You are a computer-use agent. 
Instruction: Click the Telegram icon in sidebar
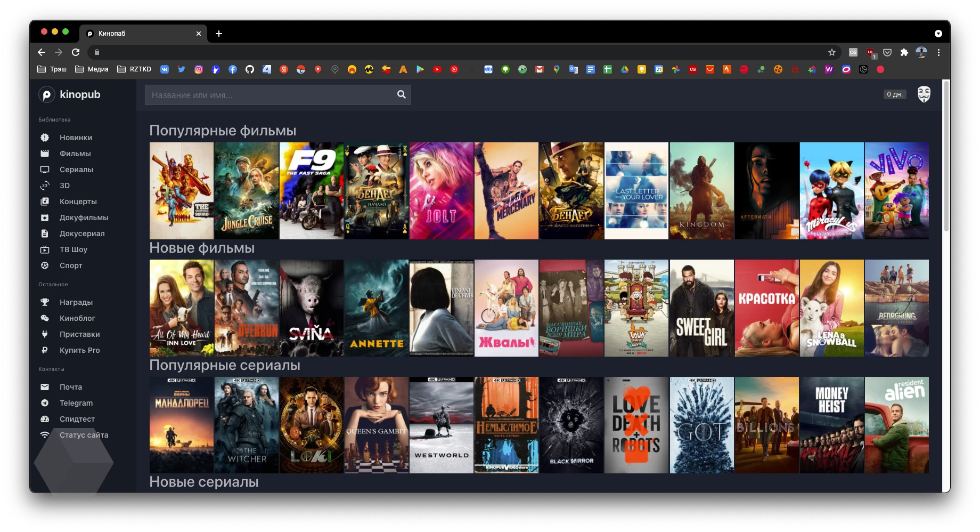click(x=45, y=403)
